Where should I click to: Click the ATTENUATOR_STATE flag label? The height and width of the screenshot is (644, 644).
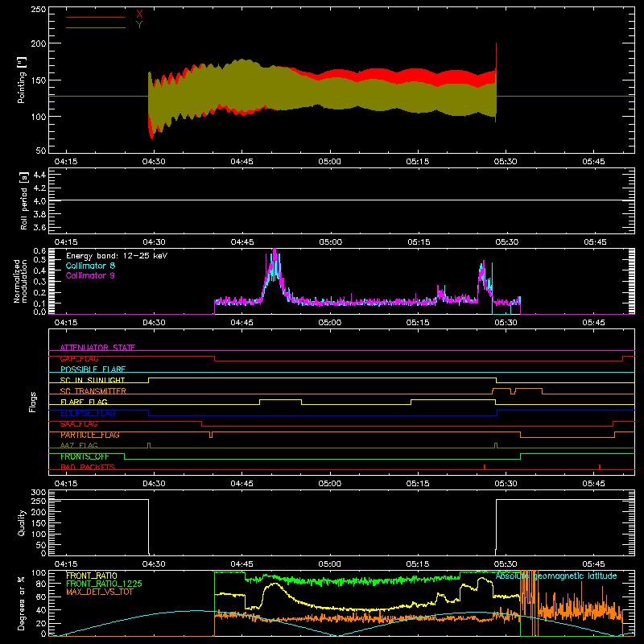pyautogui.click(x=97, y=348)
